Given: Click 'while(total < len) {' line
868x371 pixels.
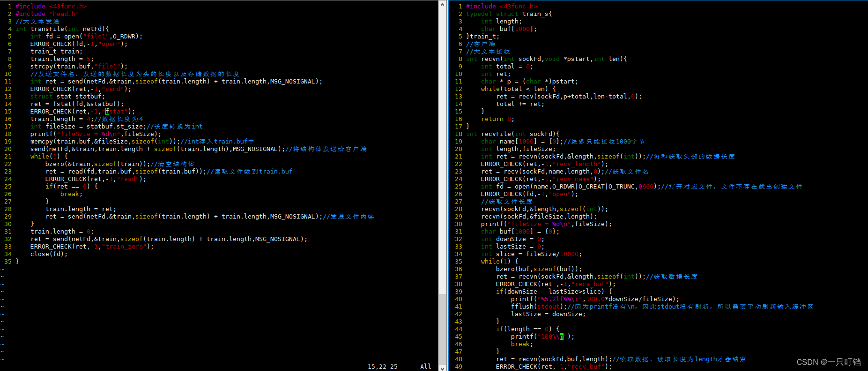Looking at the screenshot, I should coord(519,89).
